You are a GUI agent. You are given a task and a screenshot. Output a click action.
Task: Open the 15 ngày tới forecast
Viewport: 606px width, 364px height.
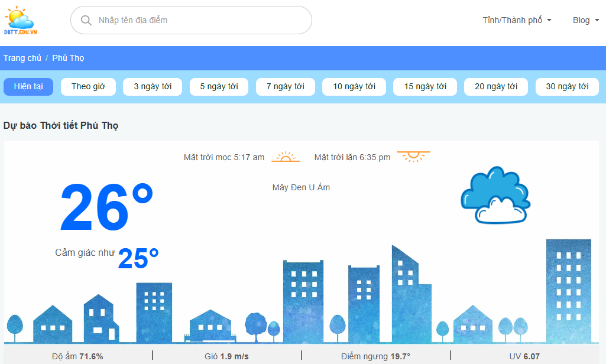coord(425,87)
